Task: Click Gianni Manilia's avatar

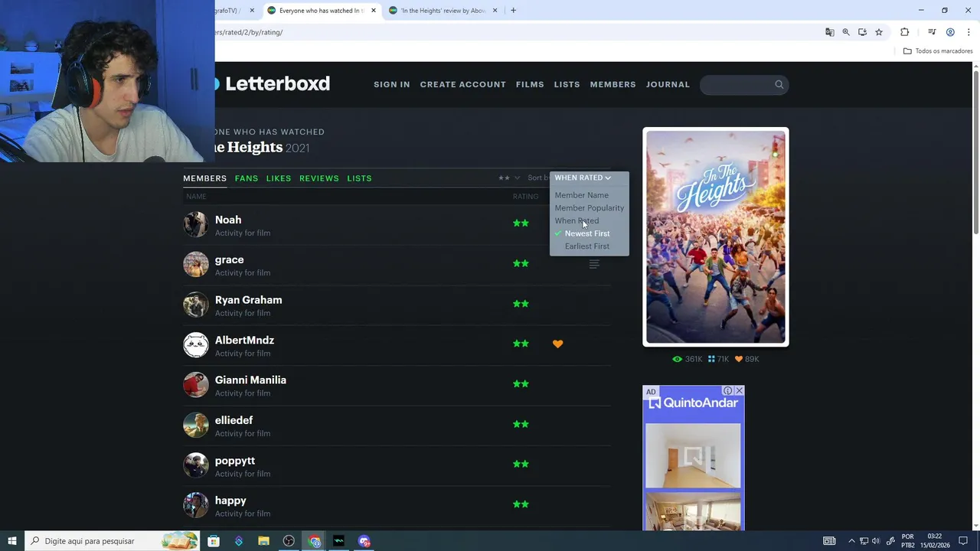Action: coord(195,385)
